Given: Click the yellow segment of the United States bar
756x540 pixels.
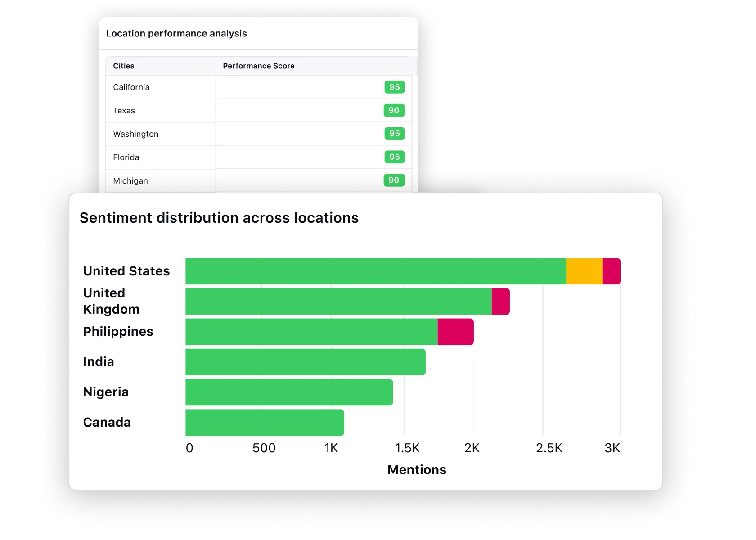Looking at the screenshot, I should pos(584,270).
